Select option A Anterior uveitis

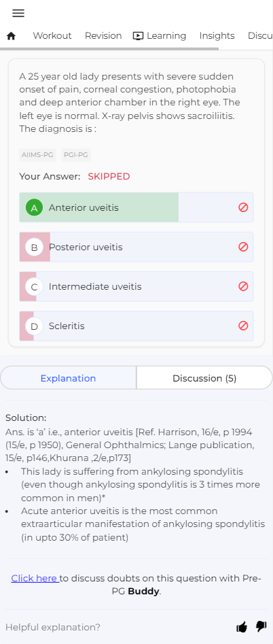coord(136,207)
